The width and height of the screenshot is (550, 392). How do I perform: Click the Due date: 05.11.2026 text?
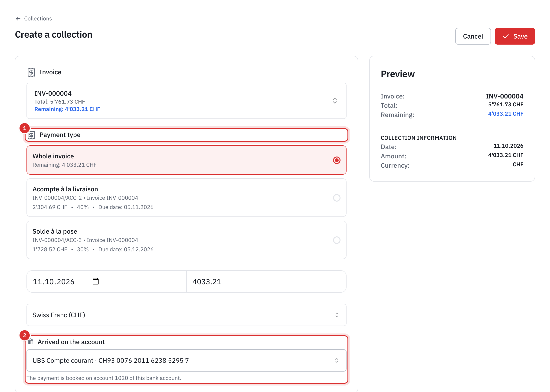click(126, 207)
